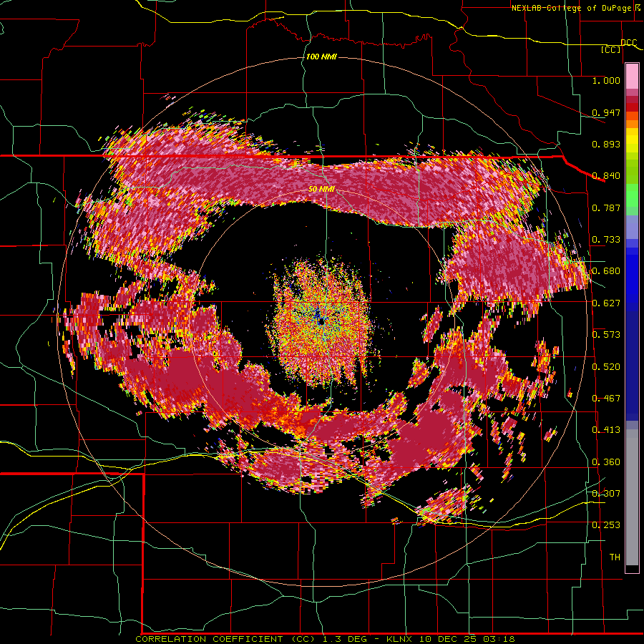644x644 pixels.
Task: Select the 0.627 legend value
Action: point(606,303)
